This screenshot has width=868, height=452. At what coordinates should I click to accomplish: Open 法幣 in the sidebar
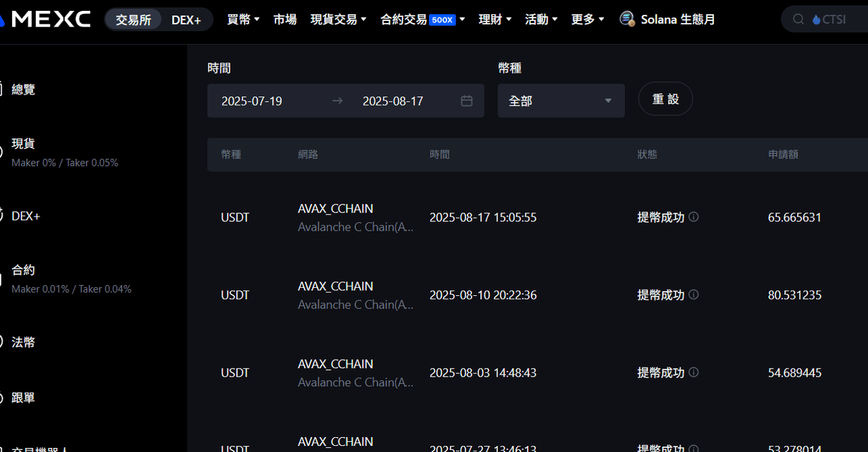click(x=23, y=342)
